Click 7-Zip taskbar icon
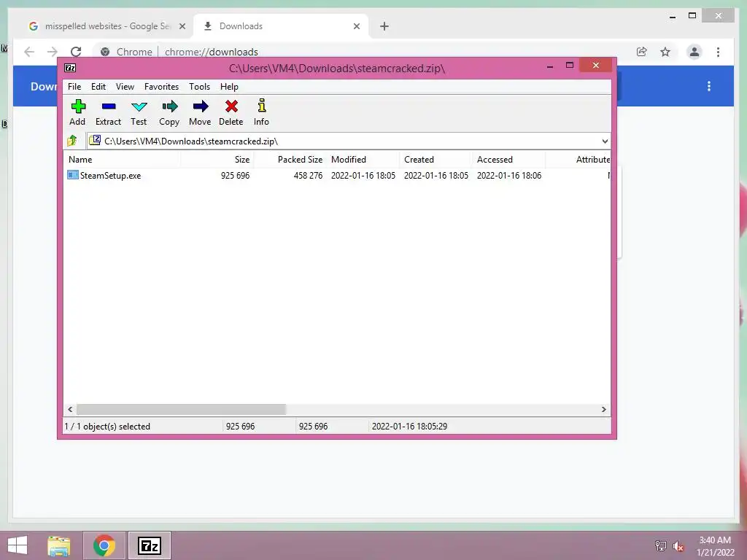The height and width of the screenshot is (560, 747). pyautogui.click(x=149, y=545)
